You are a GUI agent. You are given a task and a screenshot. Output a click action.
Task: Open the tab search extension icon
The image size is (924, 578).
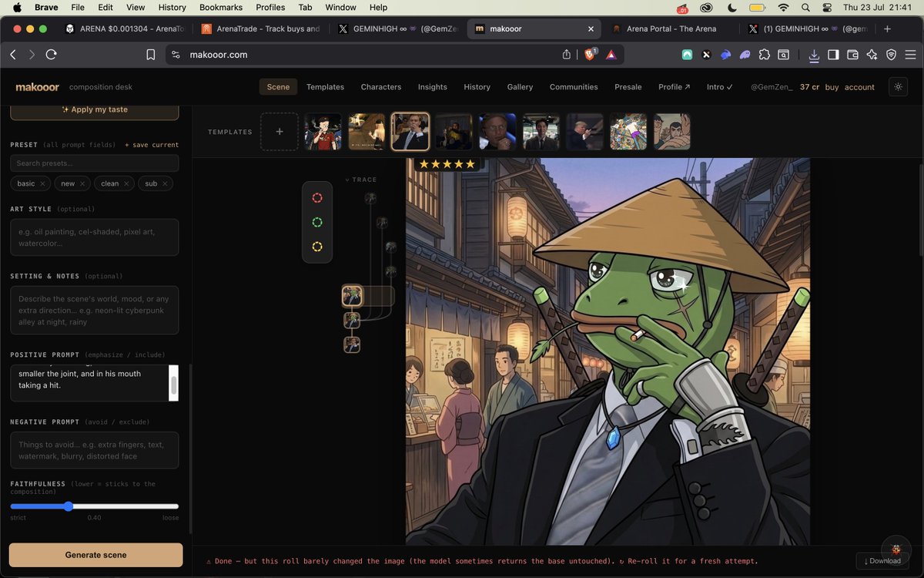783,55
